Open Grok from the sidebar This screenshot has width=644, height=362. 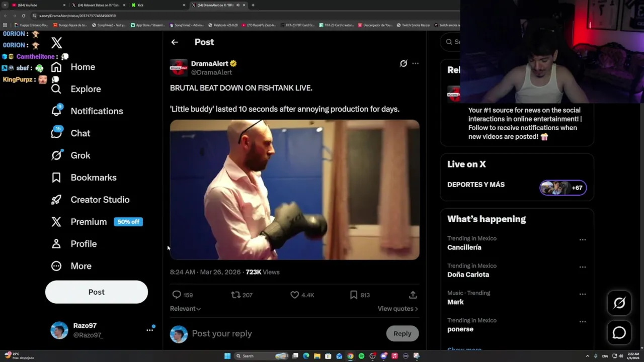pyautogui.click(x=70, y=155)
